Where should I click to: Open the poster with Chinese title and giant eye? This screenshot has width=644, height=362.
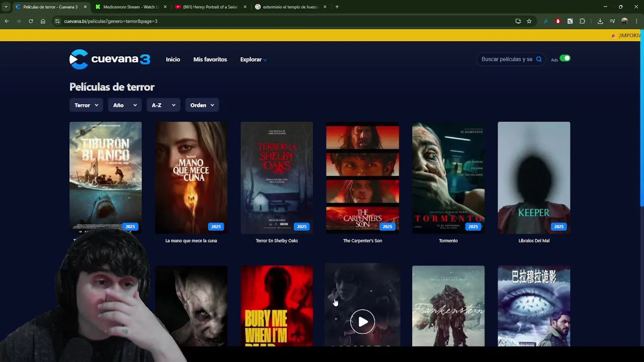[x=534, y=306]
